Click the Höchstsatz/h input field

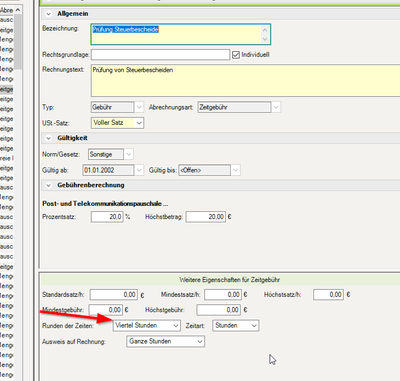328,295
